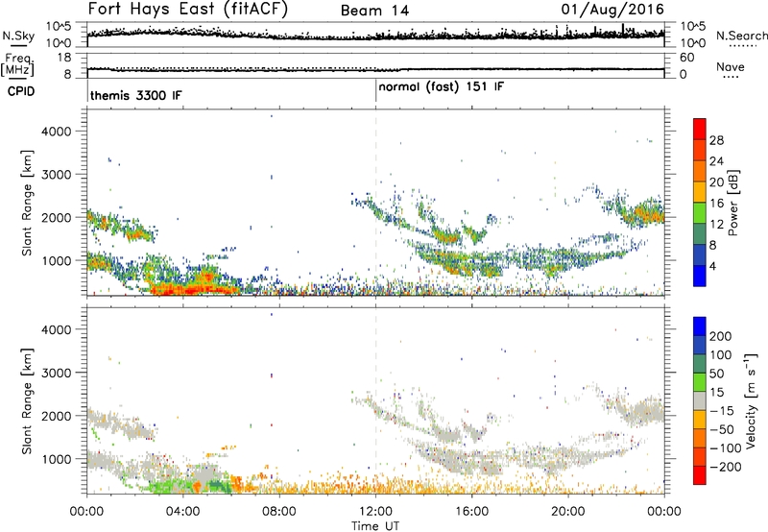Image resolution: width=768 pixels, height=532 pixels.
Task: Click the '-15' velocity scale value
Action: pyautogui.click(x=721, y=410)
